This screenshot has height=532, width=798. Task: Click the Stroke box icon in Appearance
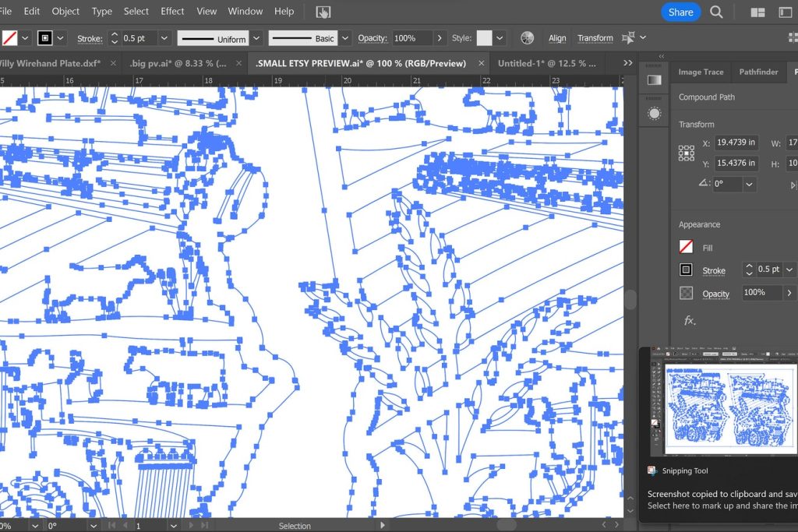tap(686, 270)
